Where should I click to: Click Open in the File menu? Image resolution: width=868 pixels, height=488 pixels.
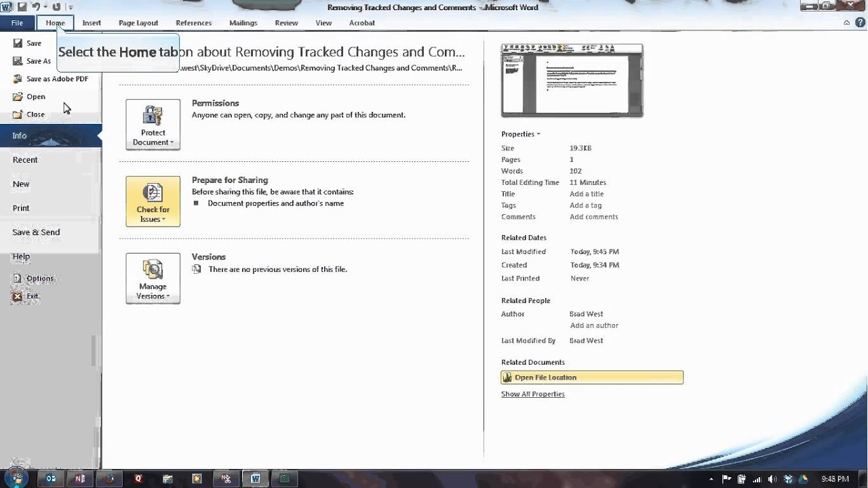click(x=29, y=96)
